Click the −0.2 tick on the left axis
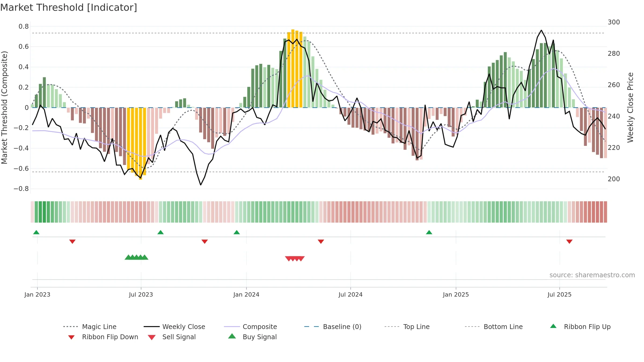 point(21,128)
